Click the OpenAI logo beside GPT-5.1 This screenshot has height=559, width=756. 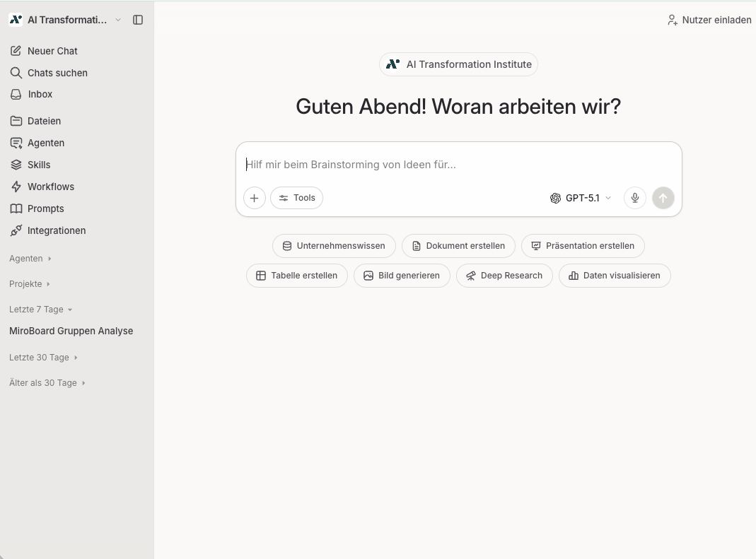[x=555, y=198]
